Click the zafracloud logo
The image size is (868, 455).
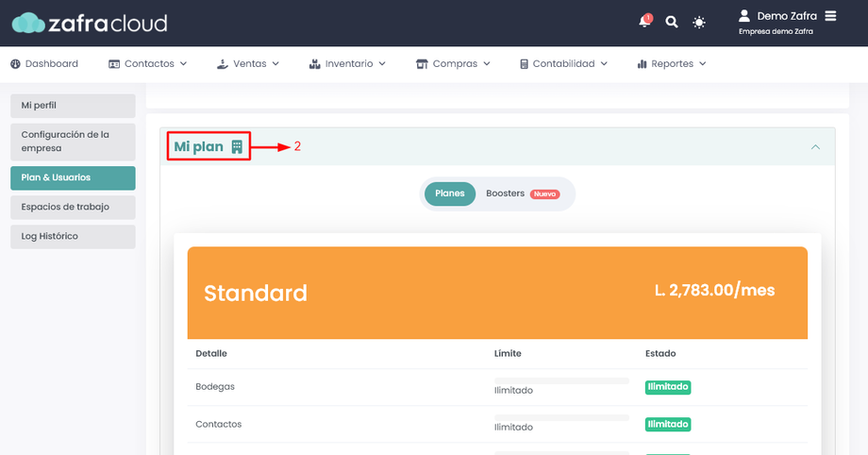coord(90,23)
